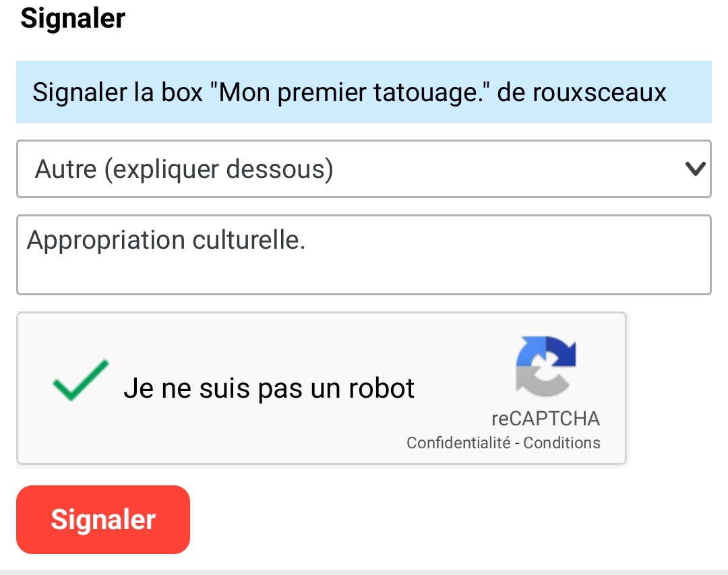Click "Signaler la box" in the blue banner
This screenshot has height=575, width=728.
click(x=117, y=92)
